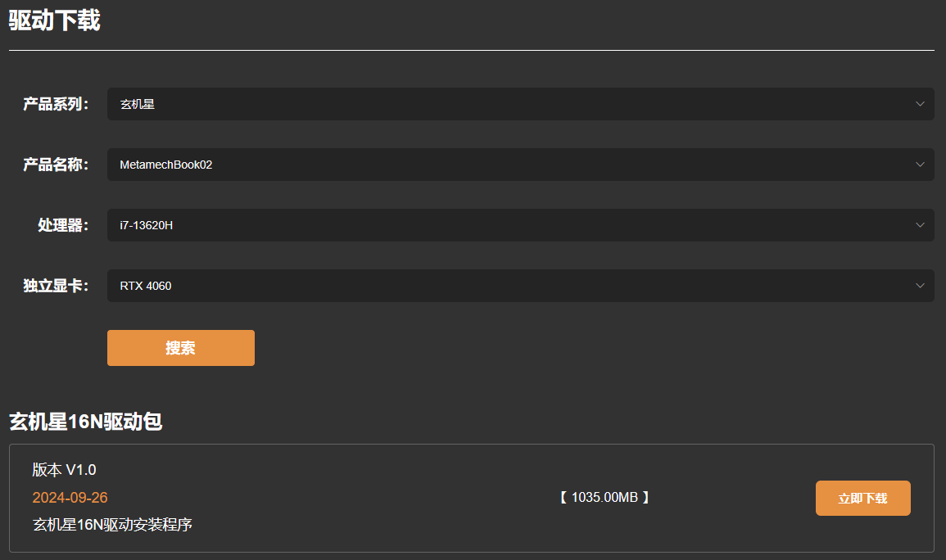Select the 版本 V1.0 version text
The width and height of the screenshot is (946, 560).
(64, 470)
